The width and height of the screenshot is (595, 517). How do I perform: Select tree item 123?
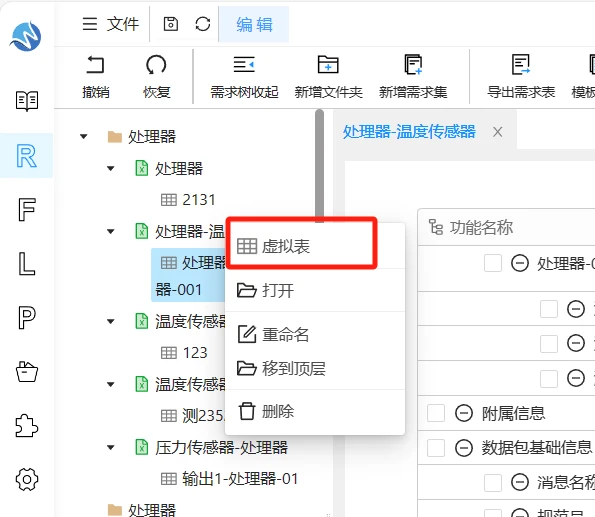pyautogui.click(x=195, y=353)
